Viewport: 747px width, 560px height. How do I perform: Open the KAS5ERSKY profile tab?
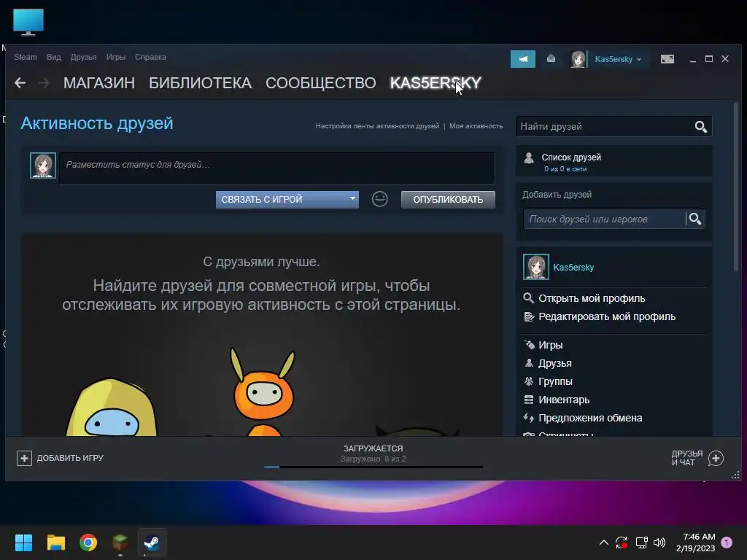[436, 83]
